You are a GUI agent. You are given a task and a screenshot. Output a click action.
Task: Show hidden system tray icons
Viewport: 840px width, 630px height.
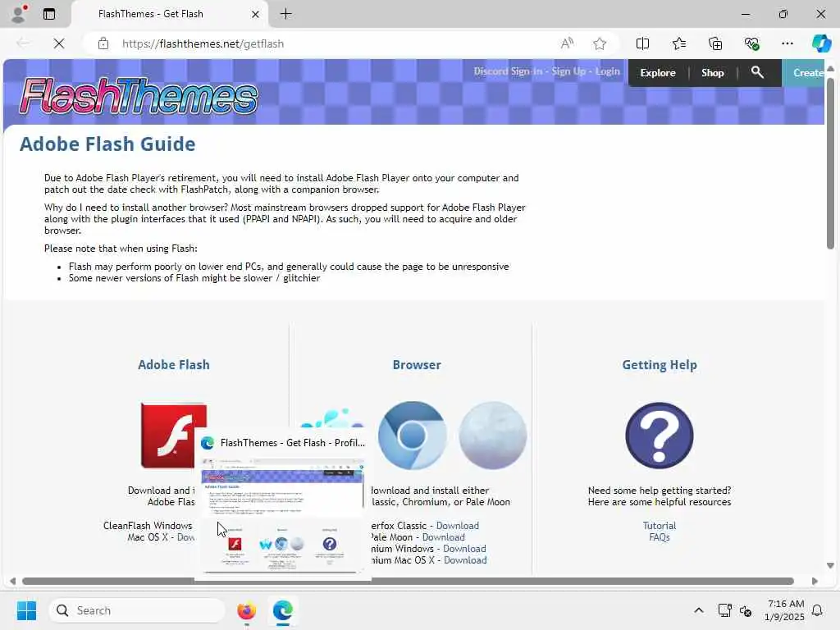699,610
